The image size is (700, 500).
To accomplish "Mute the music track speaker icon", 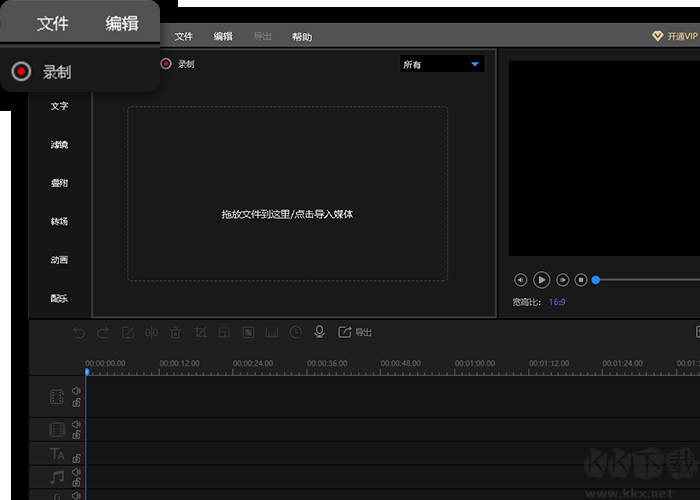I will (x=76, y=471).
